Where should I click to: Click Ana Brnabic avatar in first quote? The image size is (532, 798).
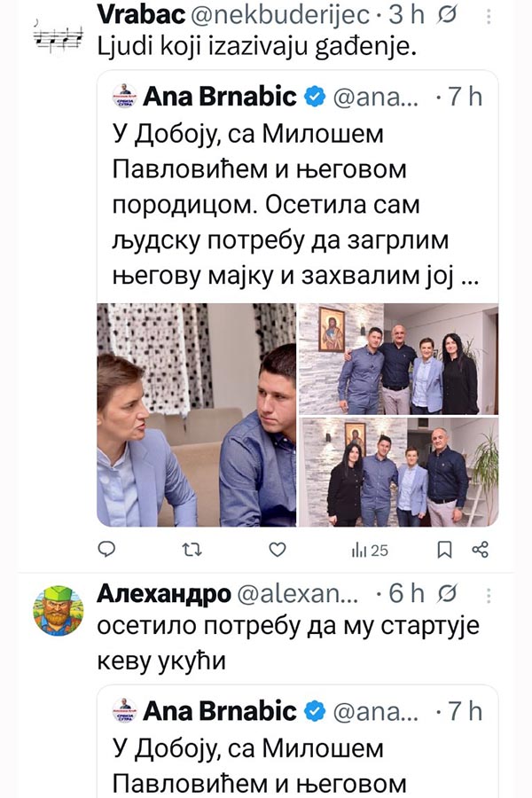pos(125,96)
